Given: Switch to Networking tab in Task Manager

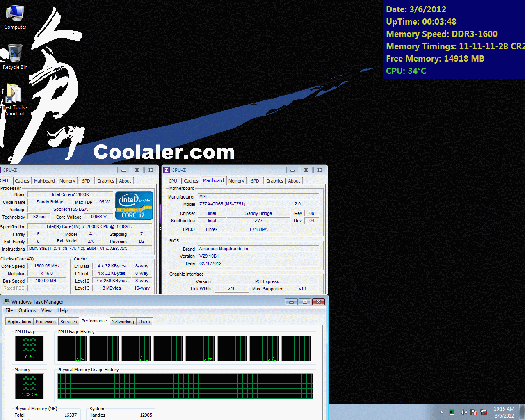Looking at the screenshot, I should coord(123,322).
